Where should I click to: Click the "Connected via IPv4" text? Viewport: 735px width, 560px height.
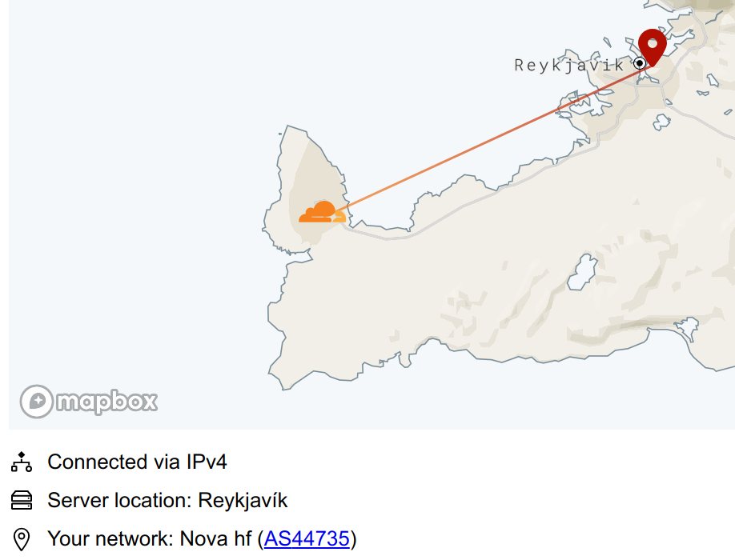137,462
